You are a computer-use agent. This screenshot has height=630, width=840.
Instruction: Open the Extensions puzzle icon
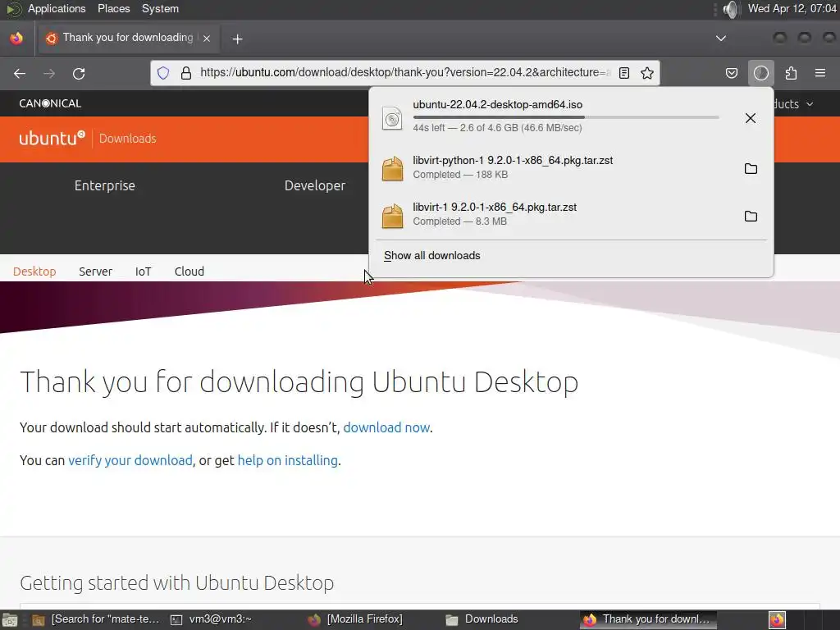(791, 73)
